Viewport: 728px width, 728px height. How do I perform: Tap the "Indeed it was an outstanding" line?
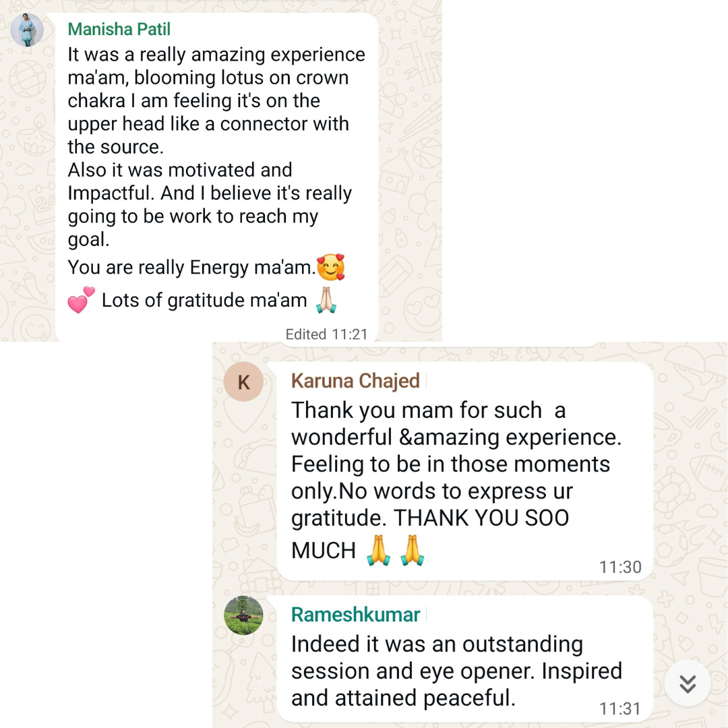point(437,644)
